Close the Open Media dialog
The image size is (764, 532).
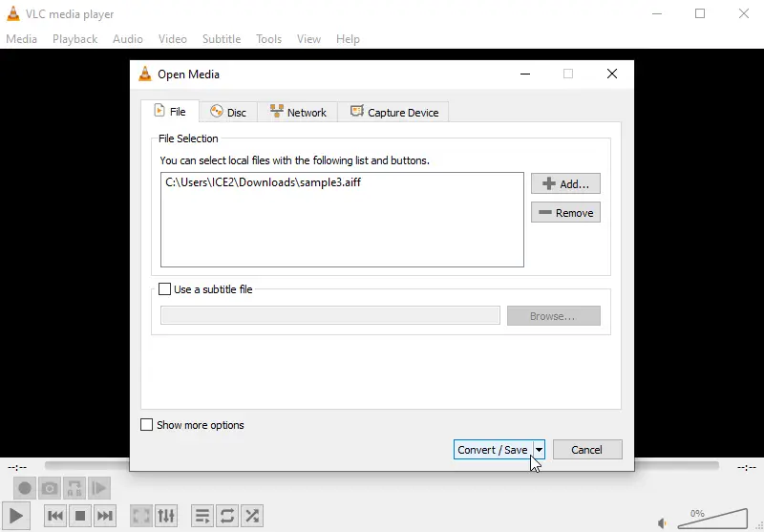(x=612, y=74)
